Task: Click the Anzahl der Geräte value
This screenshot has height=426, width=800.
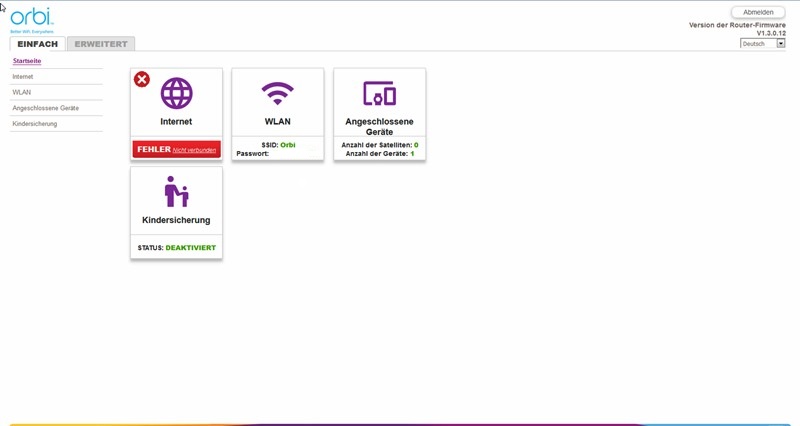Action: (412, 154)
